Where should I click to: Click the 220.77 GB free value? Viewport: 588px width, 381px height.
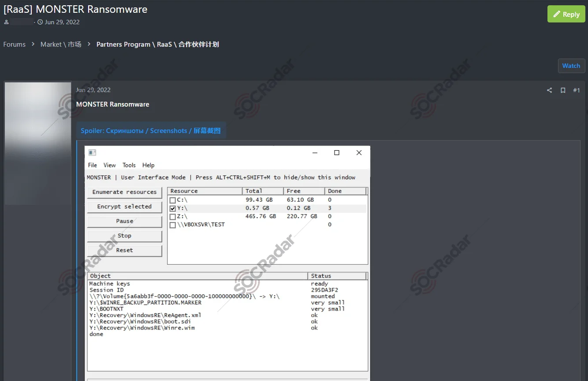(302, 217)
